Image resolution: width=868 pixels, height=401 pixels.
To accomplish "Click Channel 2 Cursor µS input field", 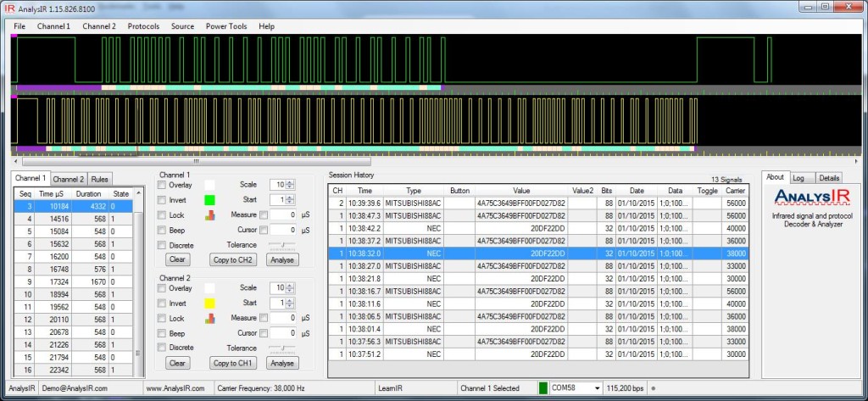I will coord(284,333).
